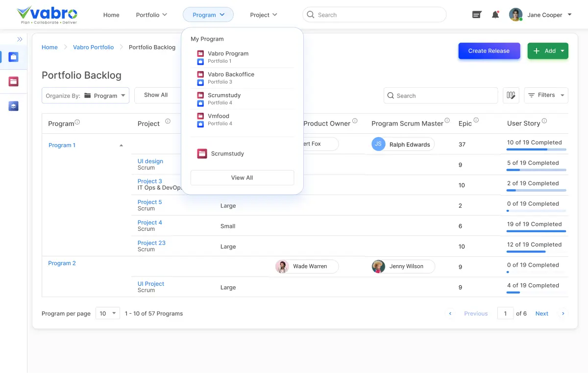Click the Vabro logo in the top left
Image resolution: width=588 pixels, height=373 pixels.
coord(47,14)
